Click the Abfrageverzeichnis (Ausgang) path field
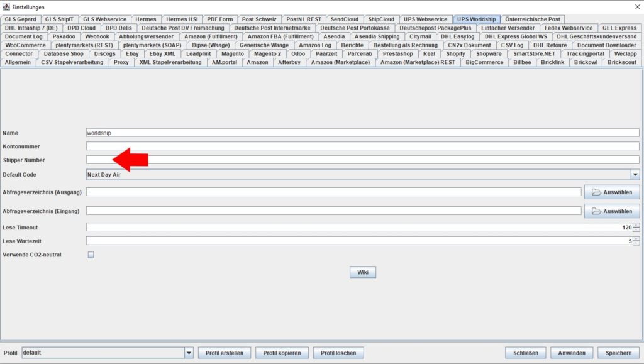 click(x=333, y=192)
